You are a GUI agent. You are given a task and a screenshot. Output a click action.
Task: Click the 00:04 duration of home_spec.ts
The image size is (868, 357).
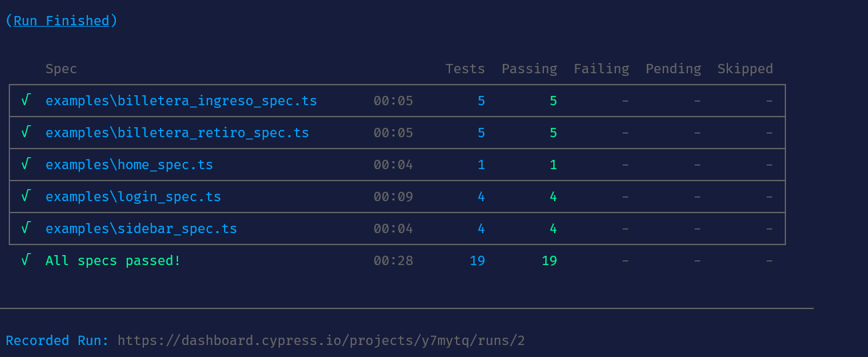click(x=393, y=165)
